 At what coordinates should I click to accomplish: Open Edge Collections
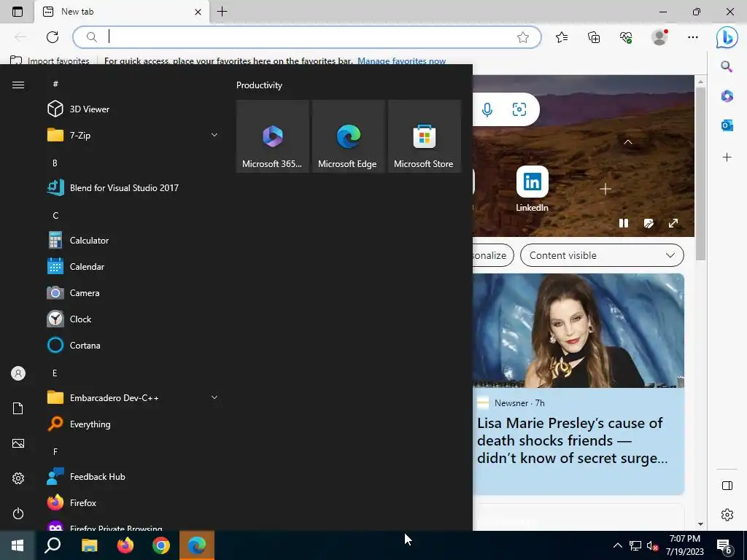tap(594, 37)
